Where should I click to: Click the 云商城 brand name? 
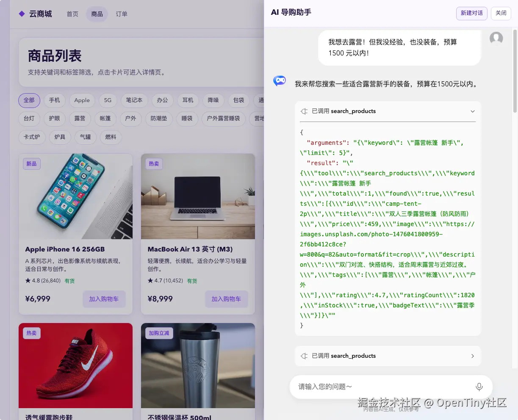coord(41,14)
